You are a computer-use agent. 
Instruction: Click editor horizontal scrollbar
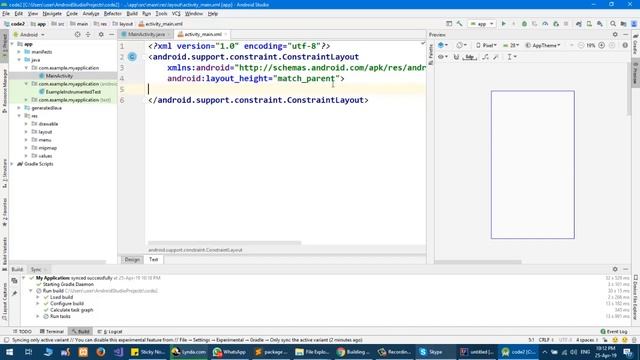click(x=224, y=243)
